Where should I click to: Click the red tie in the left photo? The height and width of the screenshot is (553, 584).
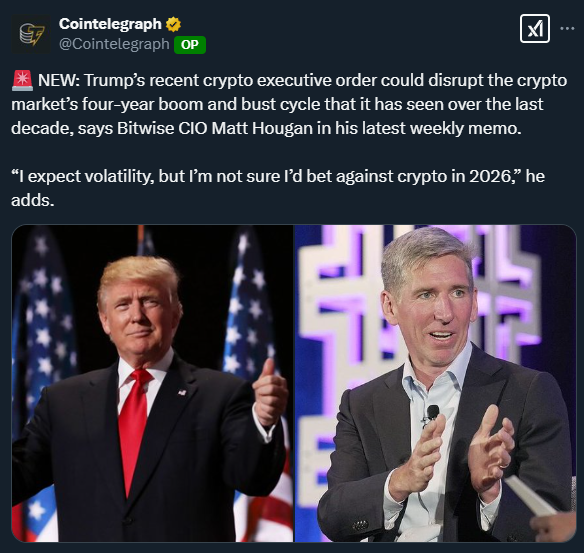coord(134,428)
